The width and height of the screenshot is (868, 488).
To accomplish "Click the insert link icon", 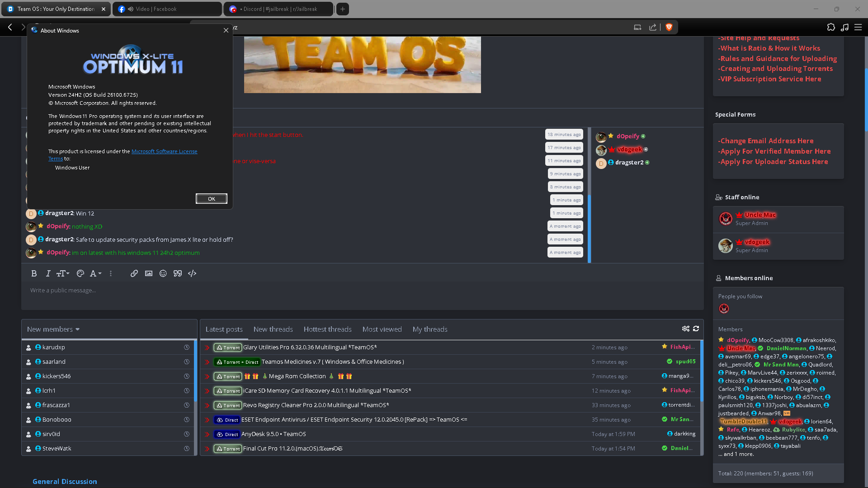I will 134,273.
